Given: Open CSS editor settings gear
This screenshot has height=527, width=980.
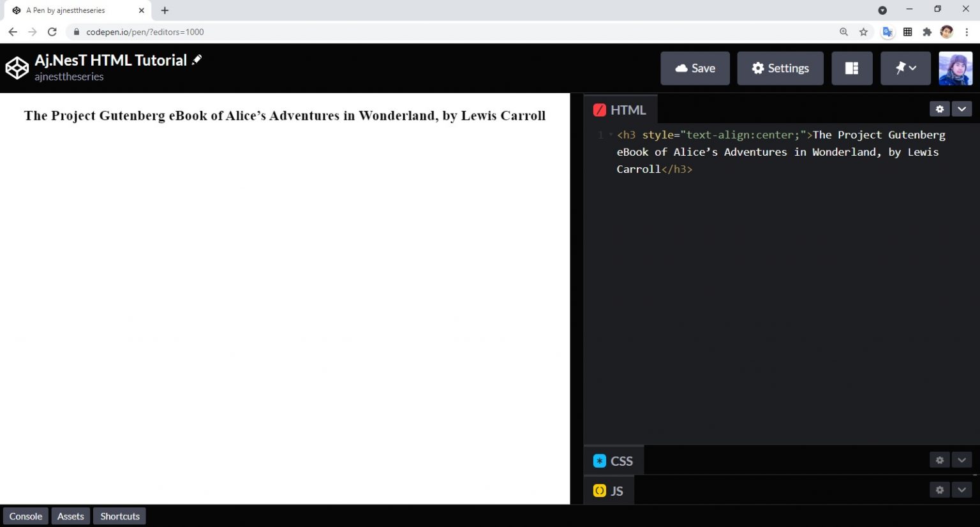Looking at the screenshot, I should pyautogui.click(x=939, y=459).
